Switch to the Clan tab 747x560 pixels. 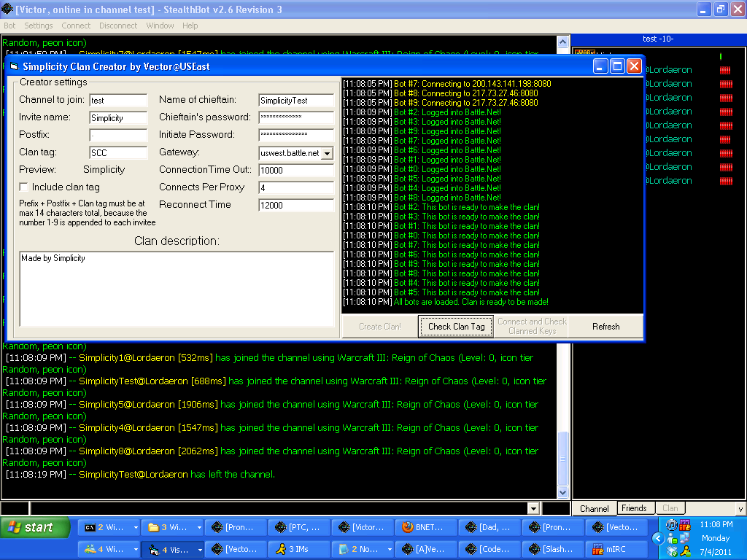tap(670, 508)
